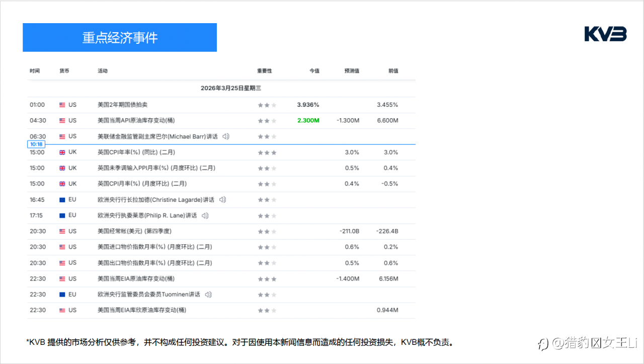Click the 重点经济事件 blue title banner
Image resolution: width=644 pixels, height=364 pixels.
(x=120, y=38)
